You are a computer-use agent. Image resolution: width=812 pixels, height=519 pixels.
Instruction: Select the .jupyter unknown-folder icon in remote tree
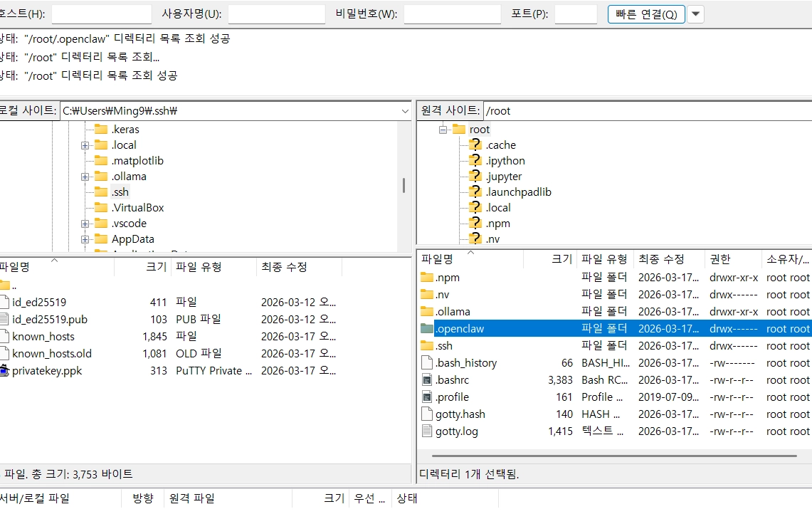pyautogui.click(x=475, y=176)
